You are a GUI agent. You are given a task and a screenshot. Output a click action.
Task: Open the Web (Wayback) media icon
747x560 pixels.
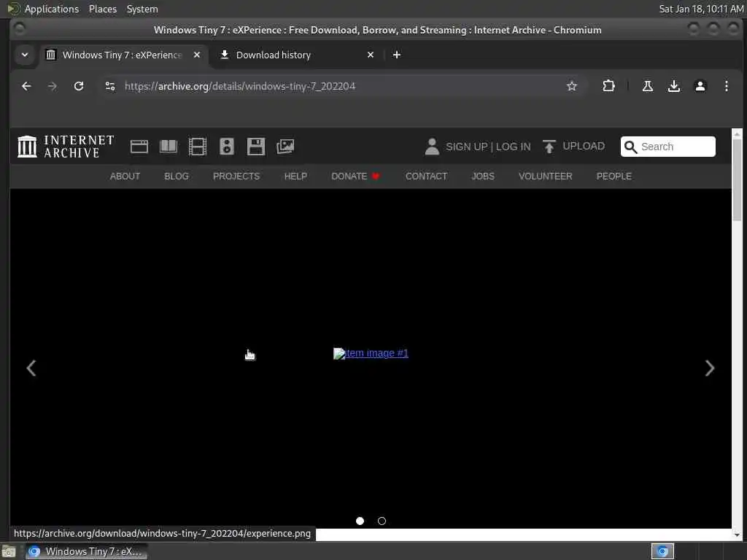[x=139, y=146]
